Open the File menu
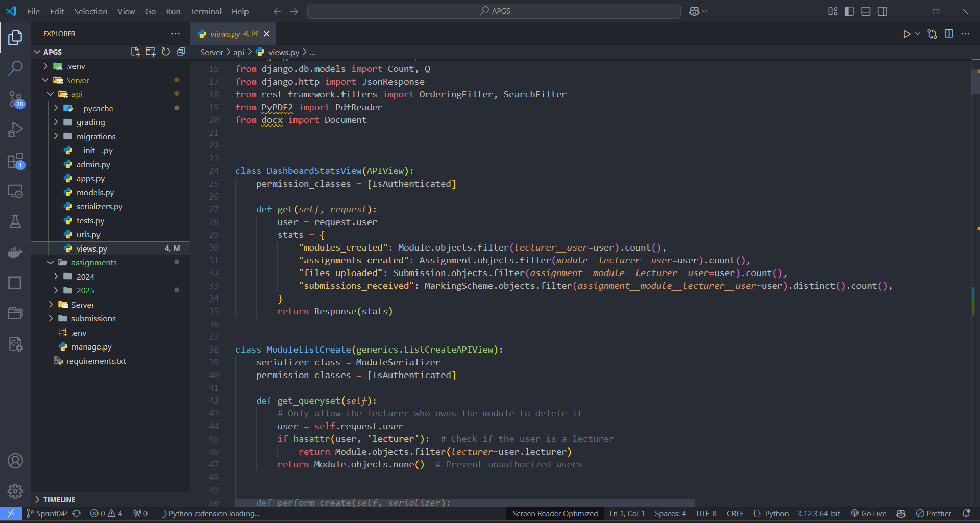Image resolution: width=980 pixels, height=523 pixels. coord(33,11)
